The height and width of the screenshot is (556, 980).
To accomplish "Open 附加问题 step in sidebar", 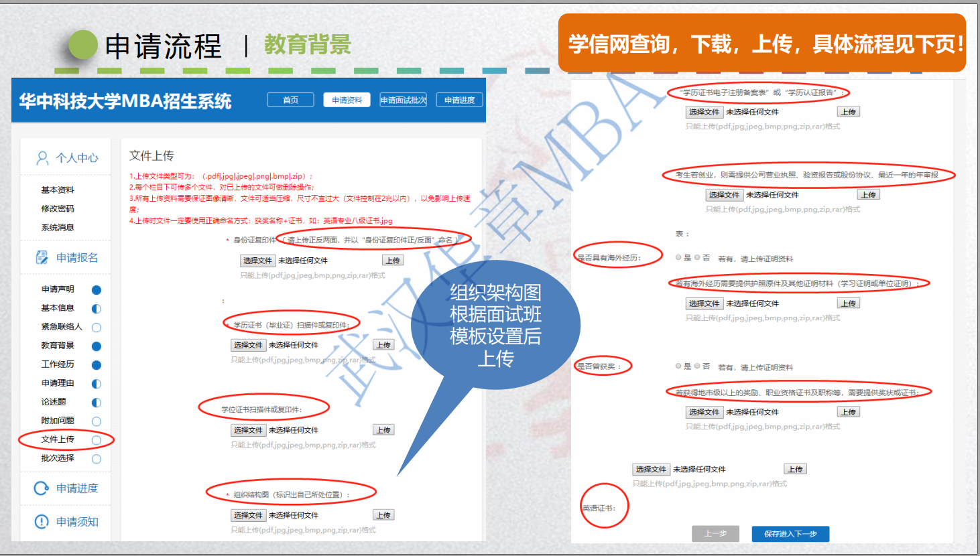I will click(x=58, y=421).
